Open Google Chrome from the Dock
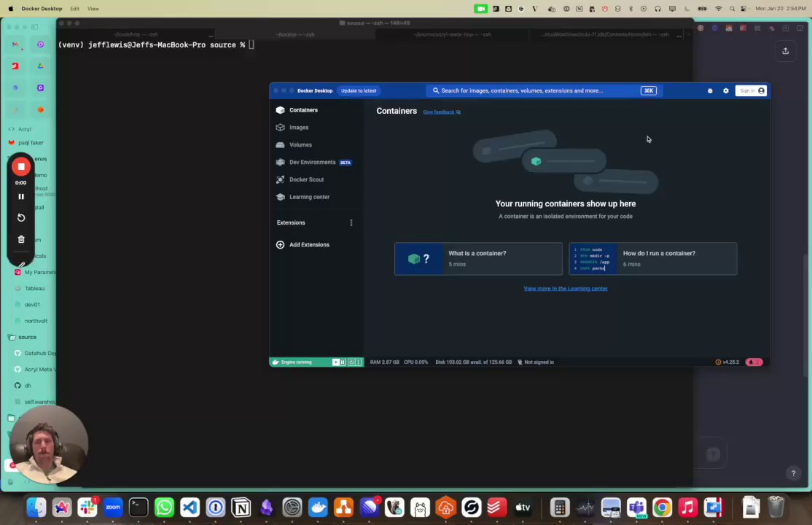 click(662, 507)
